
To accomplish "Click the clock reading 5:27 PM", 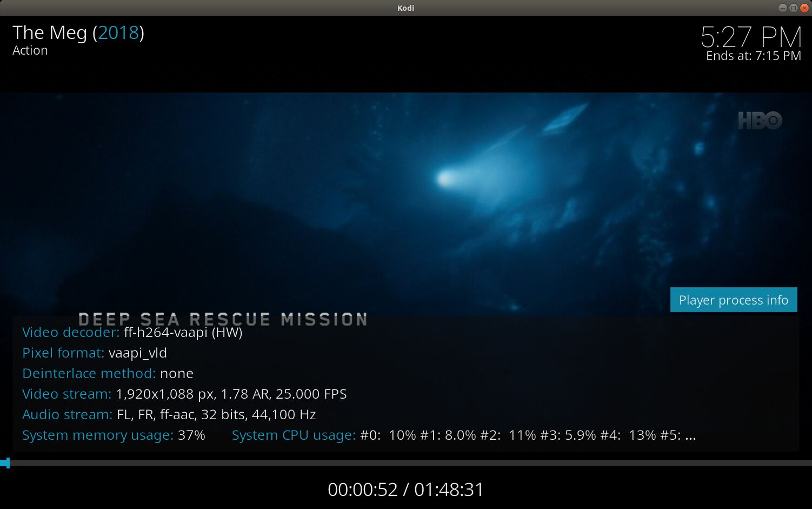I will [750, 37].
